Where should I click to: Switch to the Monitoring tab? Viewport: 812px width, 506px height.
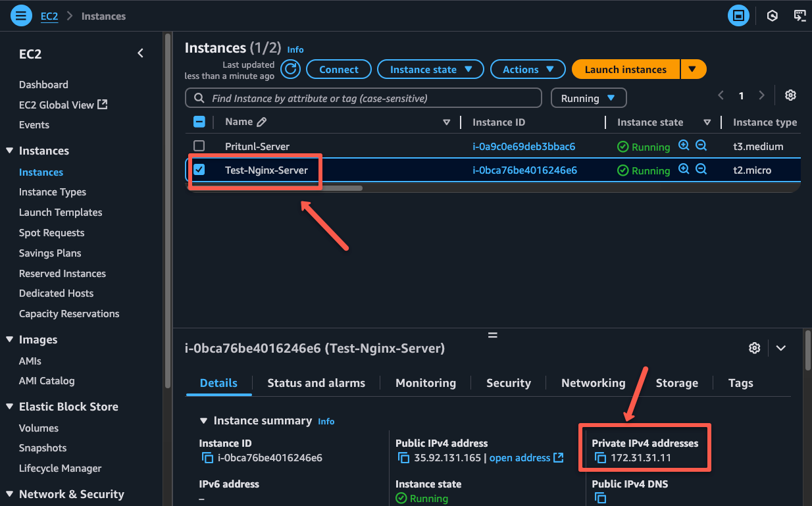[x=426, y=383]
